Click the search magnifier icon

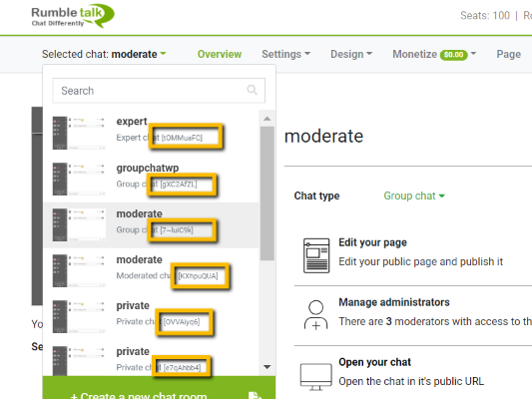pyautogui.click(x=252, y=90)
